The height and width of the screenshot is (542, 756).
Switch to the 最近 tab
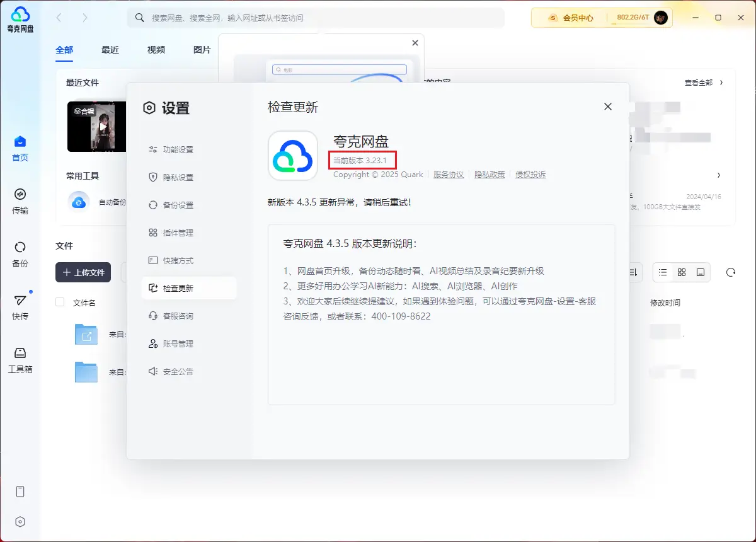coord(110,50)
